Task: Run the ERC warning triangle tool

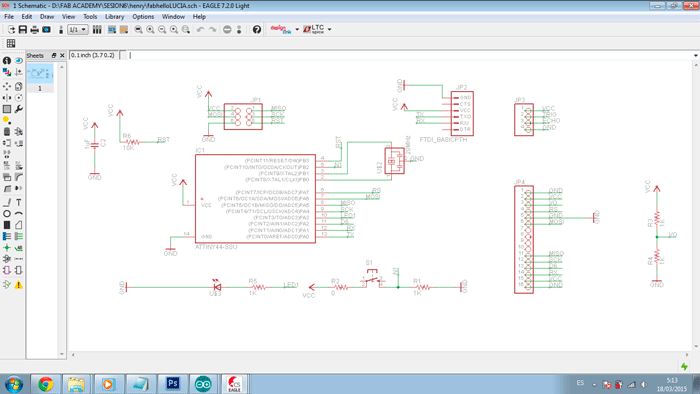Action: pyautogui.click(x=19, y=285)
